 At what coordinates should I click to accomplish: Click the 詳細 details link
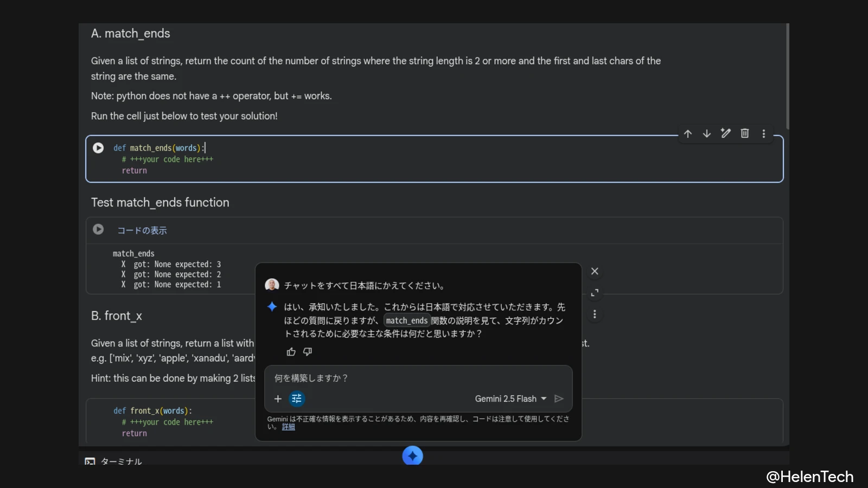pyautogui.click(x=289, y=427)
